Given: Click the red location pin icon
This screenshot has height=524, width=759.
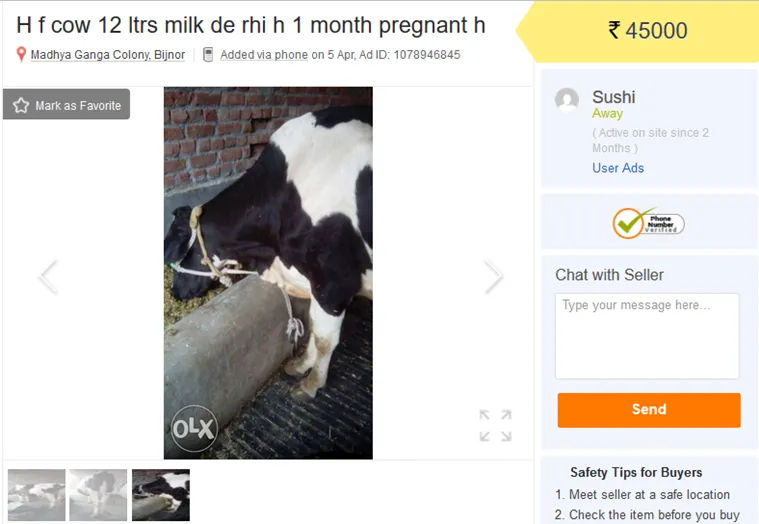Looking at the screenshot, I should 21,54.
